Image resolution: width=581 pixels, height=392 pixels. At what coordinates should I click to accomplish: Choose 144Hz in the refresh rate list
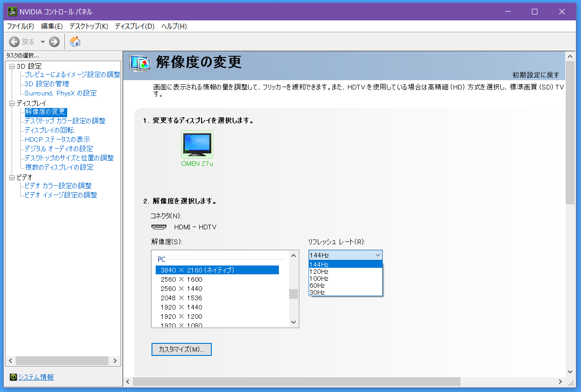[346, 264]
